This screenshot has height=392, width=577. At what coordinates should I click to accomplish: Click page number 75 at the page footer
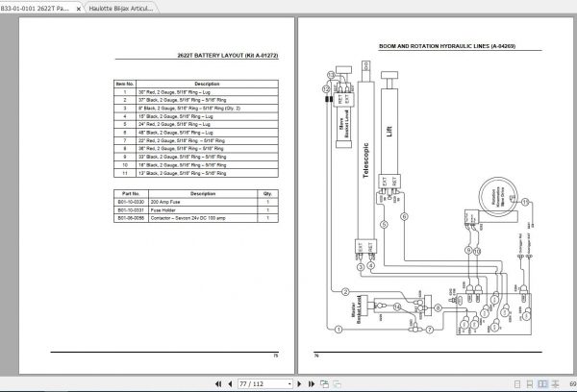coord(276,355)
